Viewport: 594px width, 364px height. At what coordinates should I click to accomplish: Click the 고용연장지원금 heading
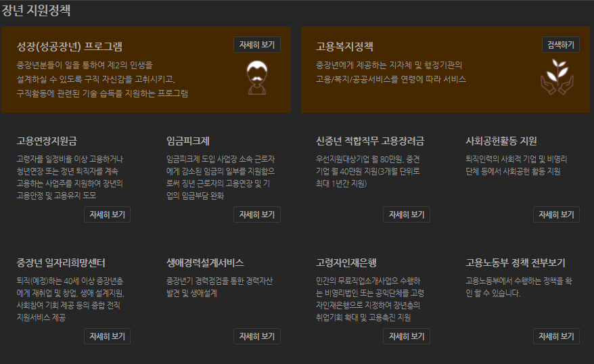tap(47, 141)
